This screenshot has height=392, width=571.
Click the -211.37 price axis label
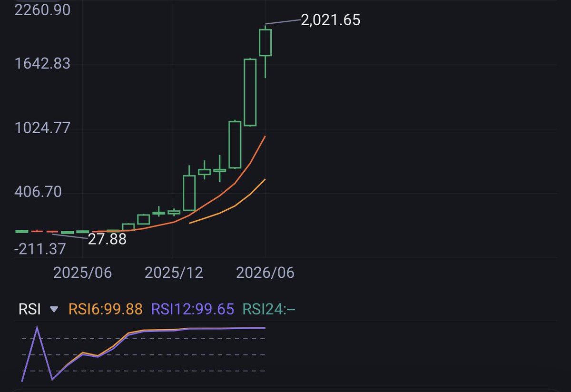tap(40, 249)
